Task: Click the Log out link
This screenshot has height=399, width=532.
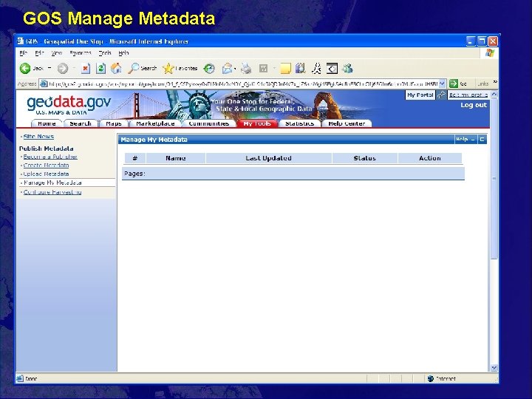Action: click(x=474, y=105)
